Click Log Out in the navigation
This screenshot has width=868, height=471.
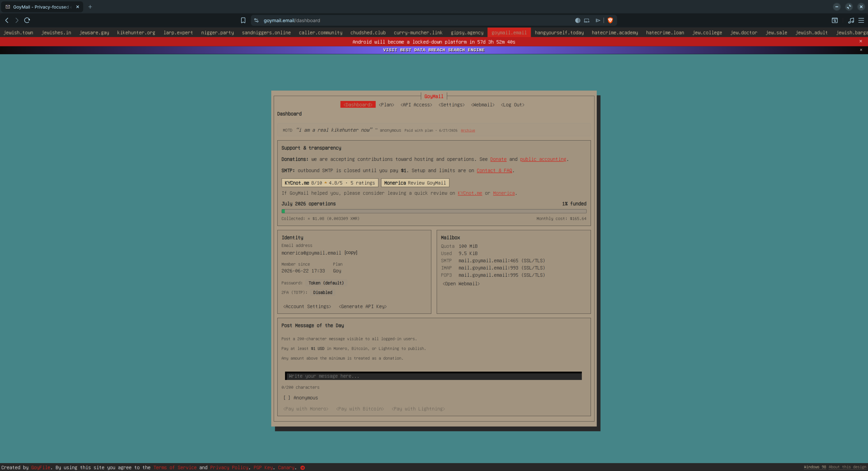pyautogui.click(x=512, y=105)
